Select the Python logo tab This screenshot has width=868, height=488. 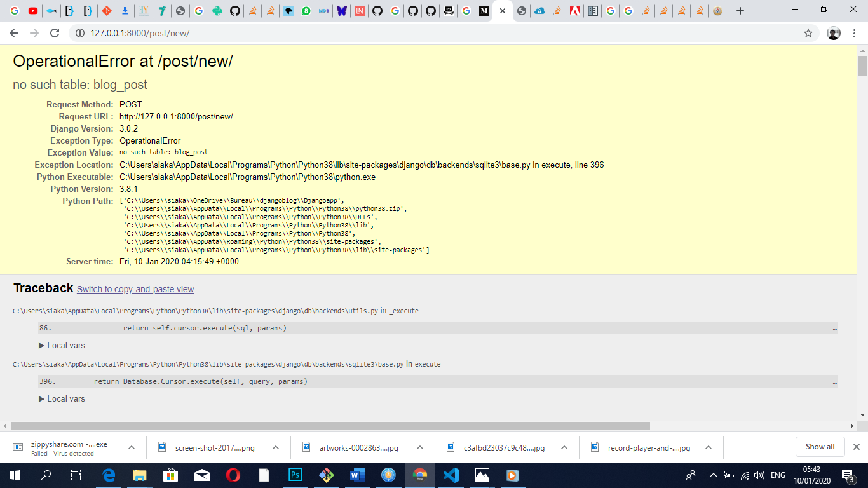tap(217, 11)
